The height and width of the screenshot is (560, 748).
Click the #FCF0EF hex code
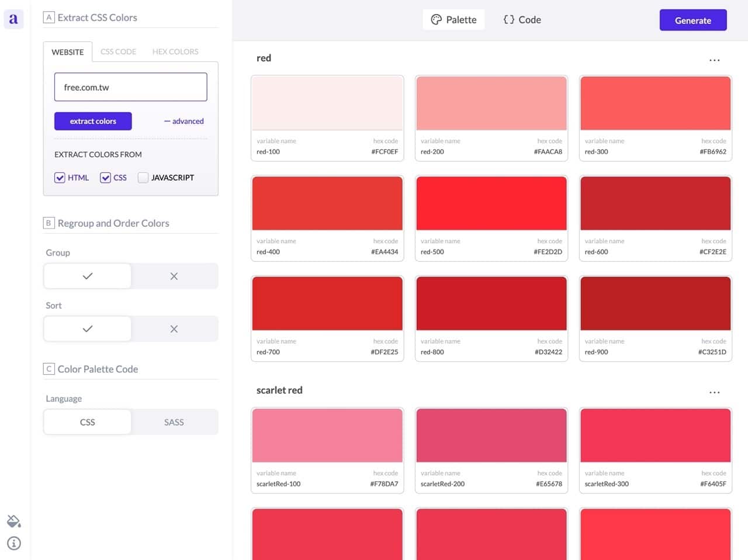point(385,152)
